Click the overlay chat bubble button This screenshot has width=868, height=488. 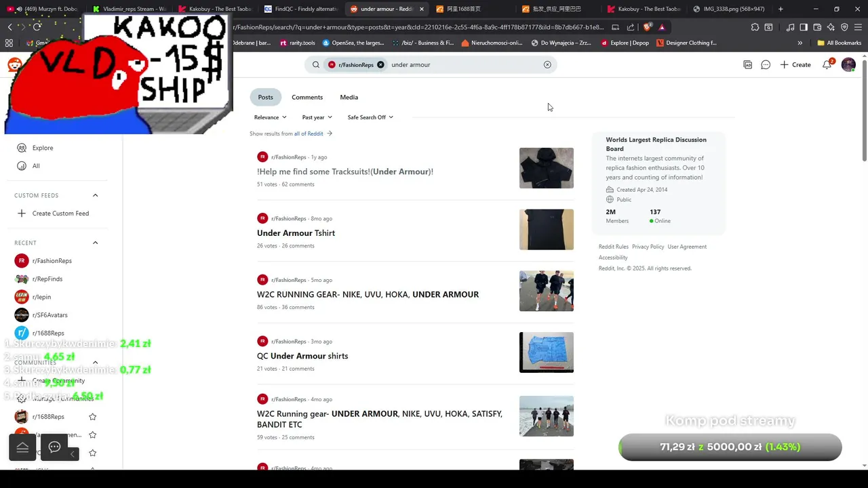point(55,447)
